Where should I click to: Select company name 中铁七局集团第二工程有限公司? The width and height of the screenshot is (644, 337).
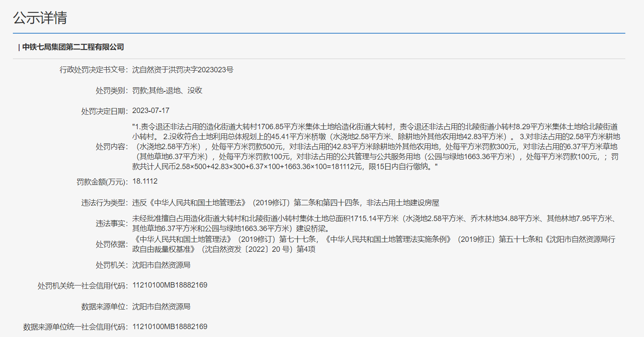coord(73,47)
